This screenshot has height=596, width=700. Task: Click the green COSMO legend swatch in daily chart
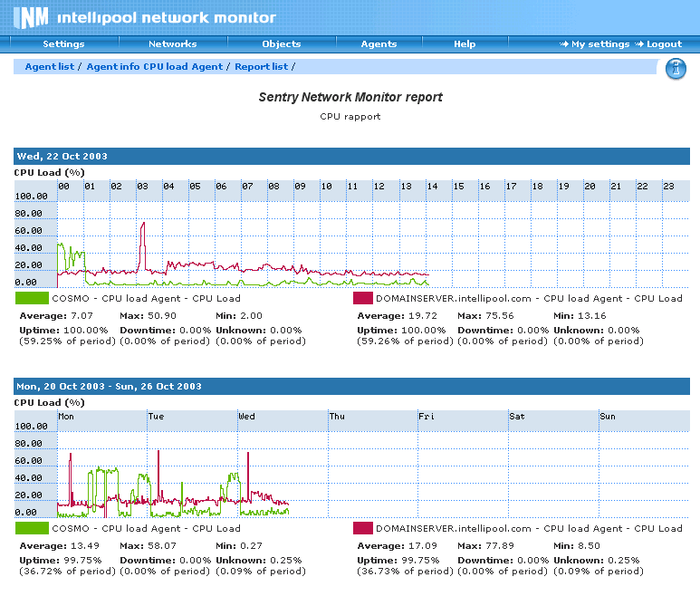pyautogui.click(x=32, y=298)
